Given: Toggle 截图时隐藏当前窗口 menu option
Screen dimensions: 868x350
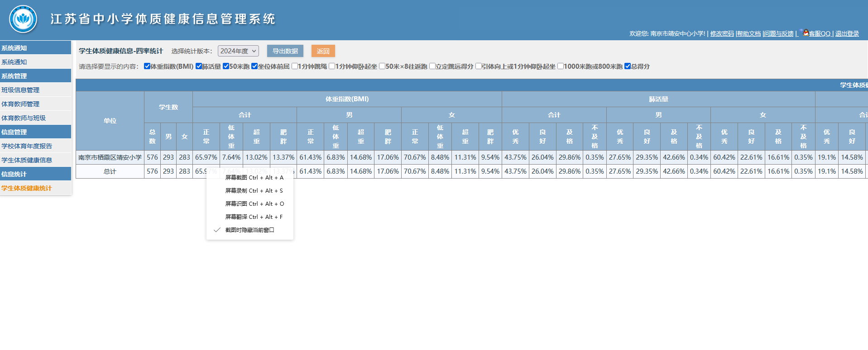Looking at the screenshot, I should [249, 230].
